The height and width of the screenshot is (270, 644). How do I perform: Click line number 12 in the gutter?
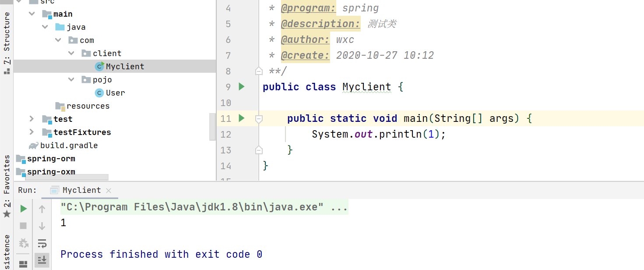(226, 134)
